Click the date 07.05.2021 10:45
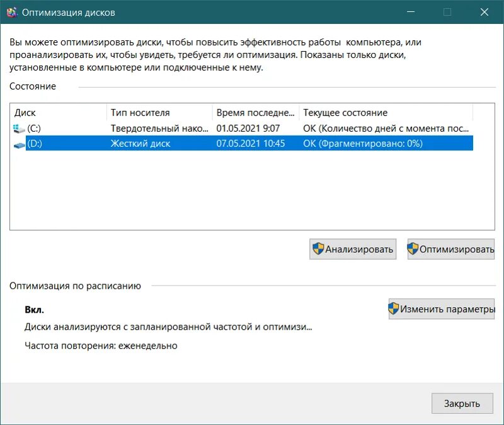This screenshot has height=425, width=504. [250, 144]
